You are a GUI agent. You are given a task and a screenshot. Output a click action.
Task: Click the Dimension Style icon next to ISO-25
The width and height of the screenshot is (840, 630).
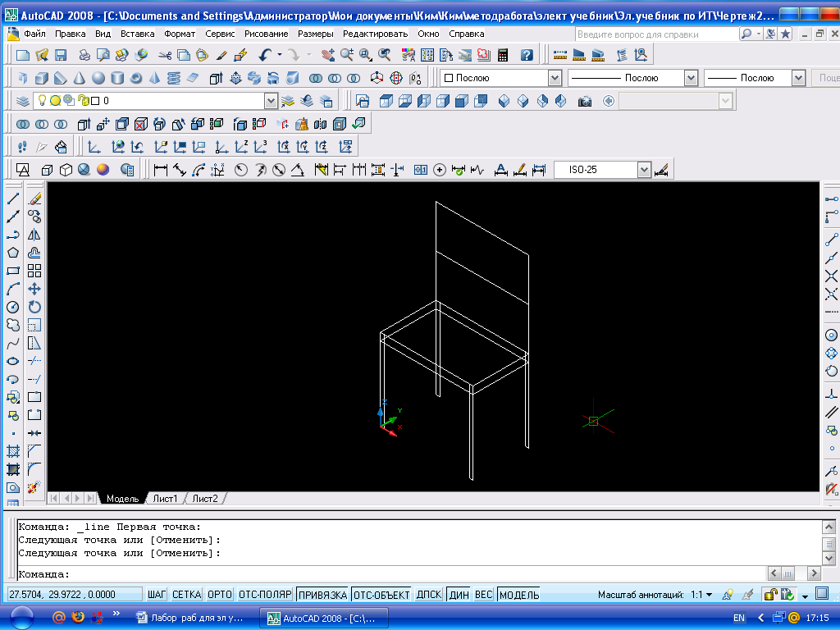tap(662, 170)
